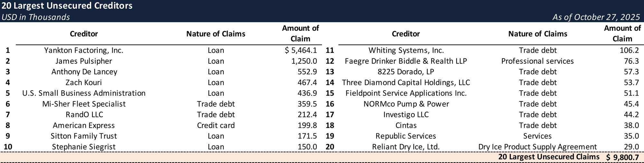This screenshot has height=163, width=644.
Task: Select creditor 'James Pulsipher'
Action: tap(84, 61)
